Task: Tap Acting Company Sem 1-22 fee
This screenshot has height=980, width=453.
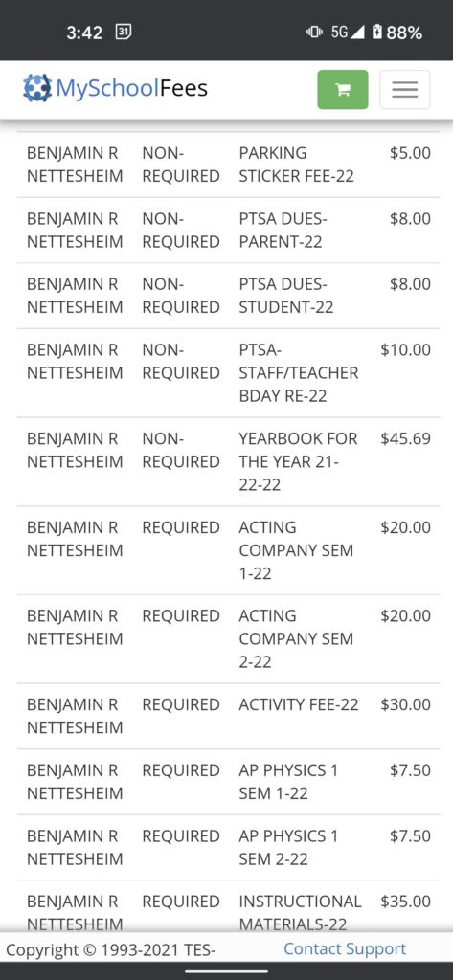Action: [x=228, y=550]
